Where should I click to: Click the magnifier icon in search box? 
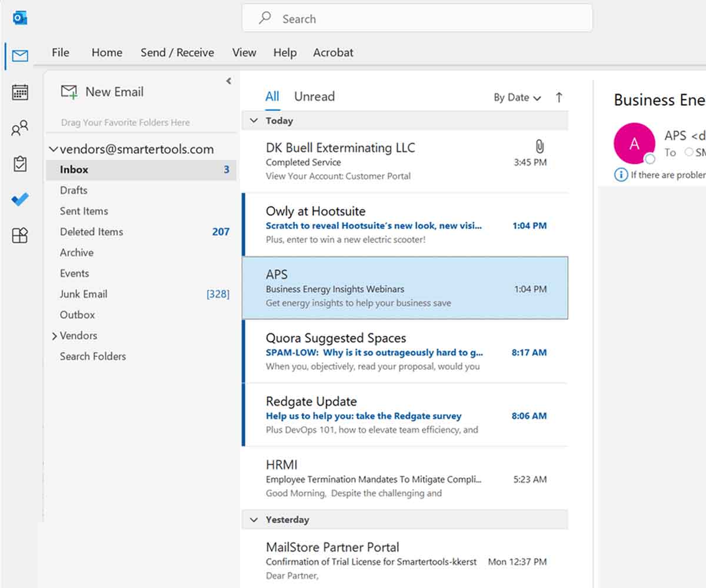pos(265,18)
